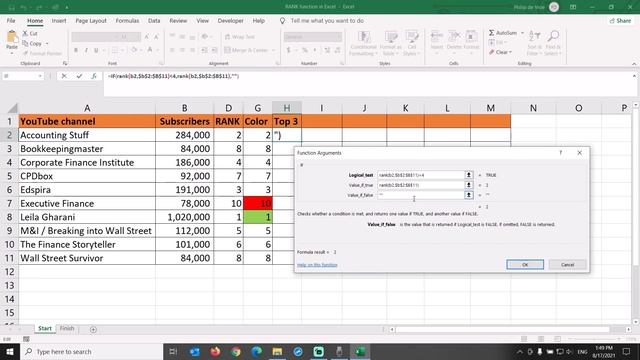Click the Copy icon in Clipboard group

(x=25, y=43)
